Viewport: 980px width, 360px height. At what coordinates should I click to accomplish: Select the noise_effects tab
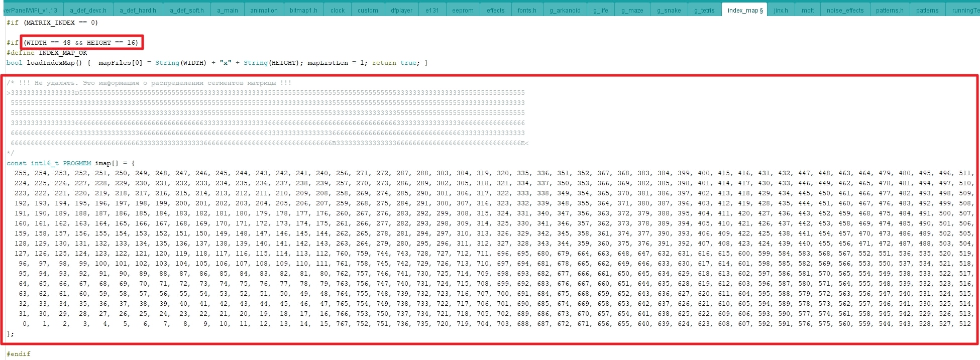pos(845,10)
